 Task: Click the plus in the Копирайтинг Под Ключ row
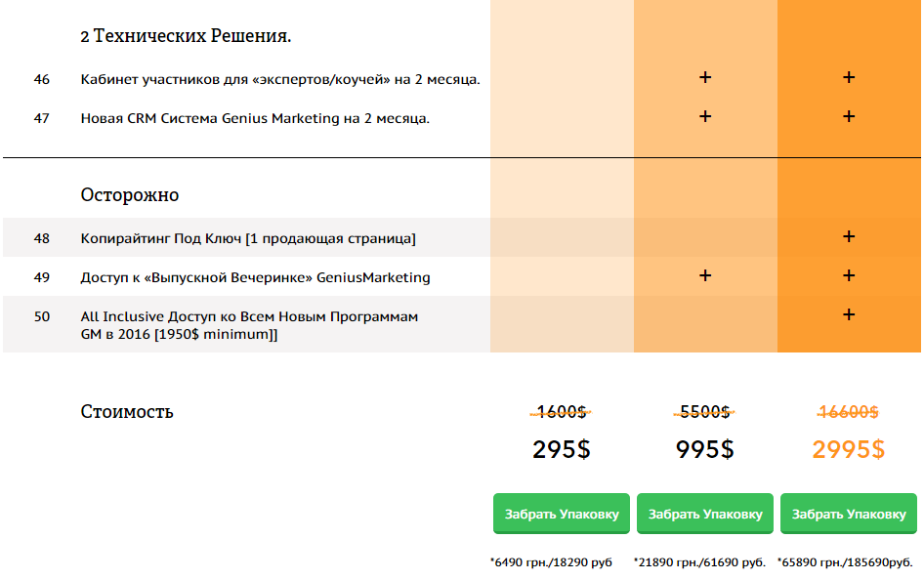849,236
